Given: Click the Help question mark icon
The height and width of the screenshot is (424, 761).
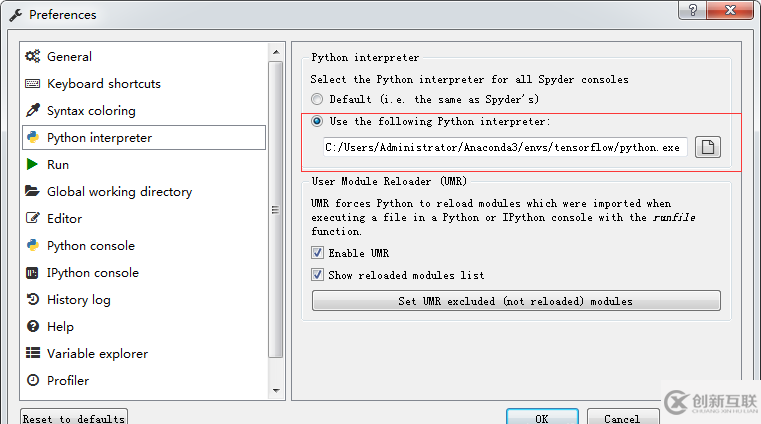Looking at the screenshot, I should pos(33,326).
